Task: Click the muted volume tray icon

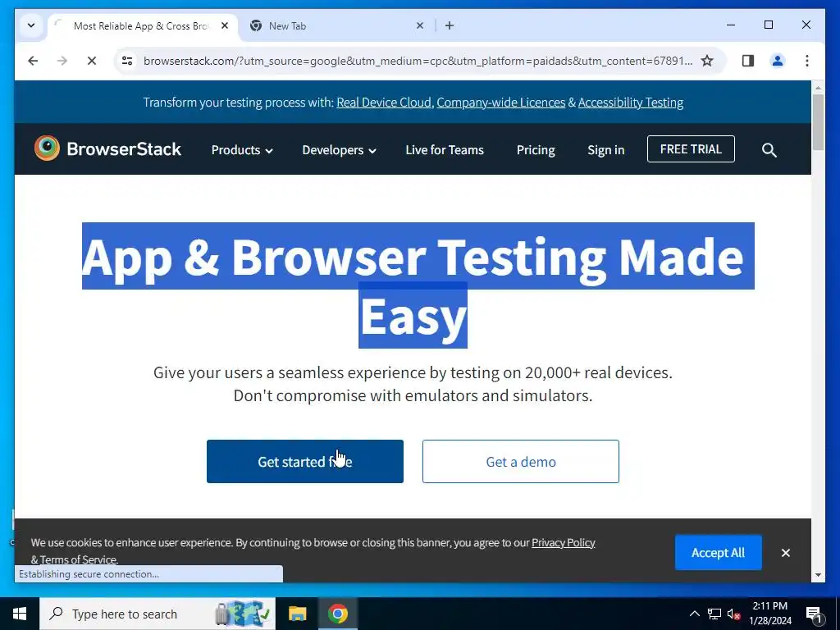Action: point(734,614)
